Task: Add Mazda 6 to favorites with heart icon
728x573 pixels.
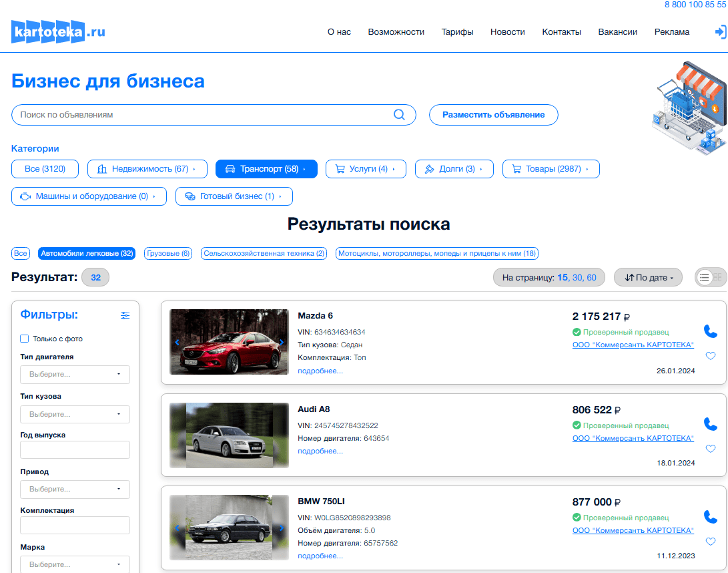Action: 711,356
